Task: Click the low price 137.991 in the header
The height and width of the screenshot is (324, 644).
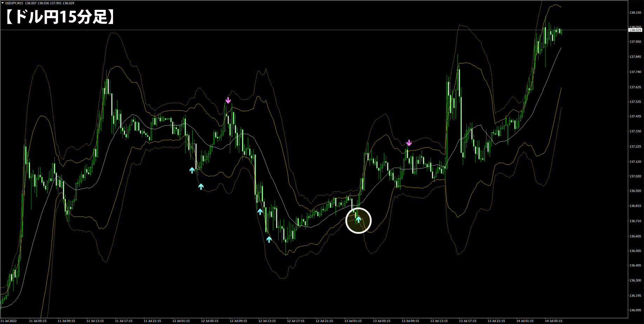Action: [x=56, y=3]
